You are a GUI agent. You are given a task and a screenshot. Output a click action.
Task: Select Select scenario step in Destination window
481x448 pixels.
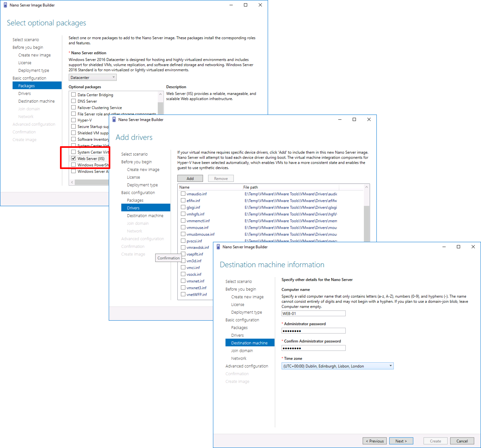click(239, 281)
